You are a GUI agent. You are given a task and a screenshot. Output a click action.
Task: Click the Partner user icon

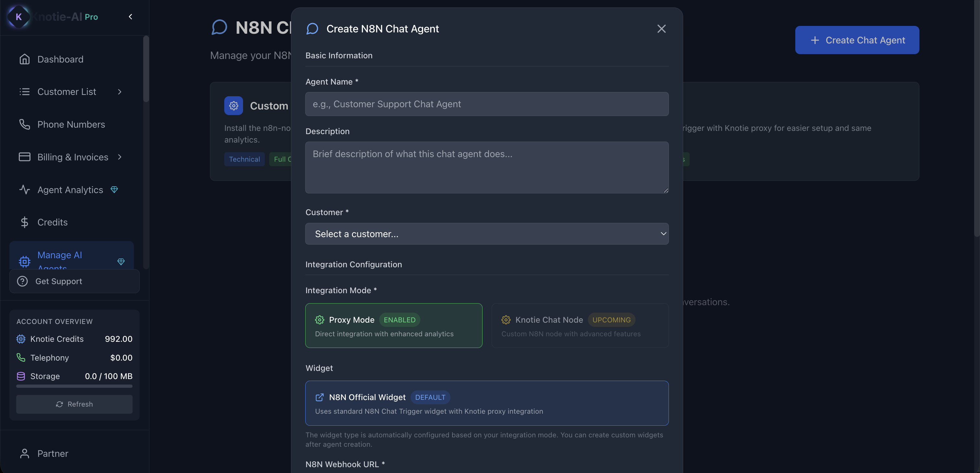24,454
